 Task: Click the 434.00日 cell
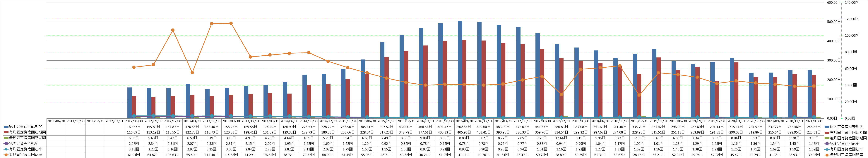point(406,127)
